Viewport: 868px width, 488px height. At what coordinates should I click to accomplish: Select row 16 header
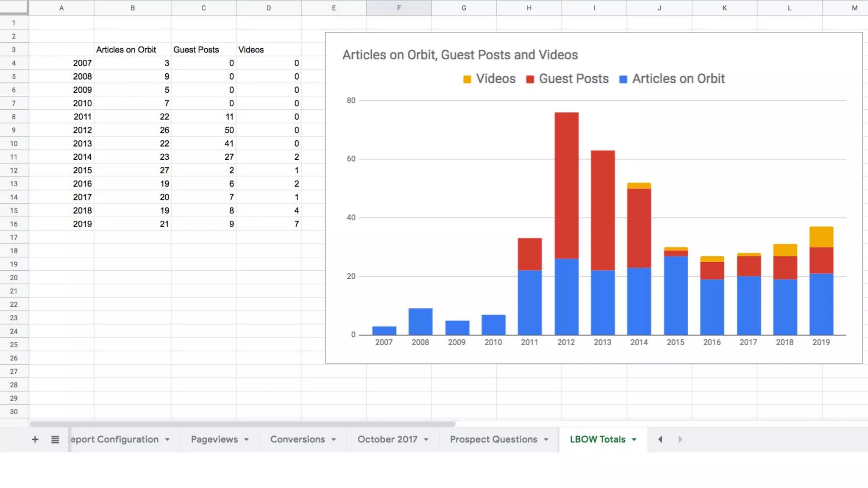click(x=14, y=224)
